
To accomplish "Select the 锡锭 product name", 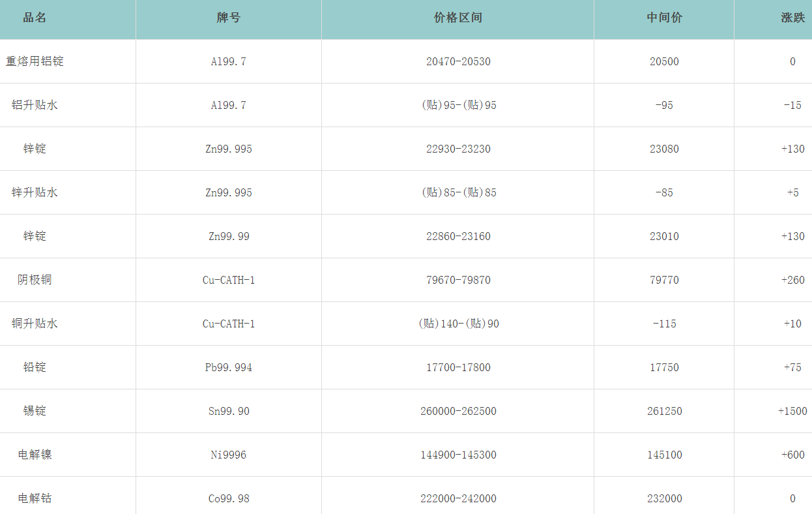I will 35,411.
